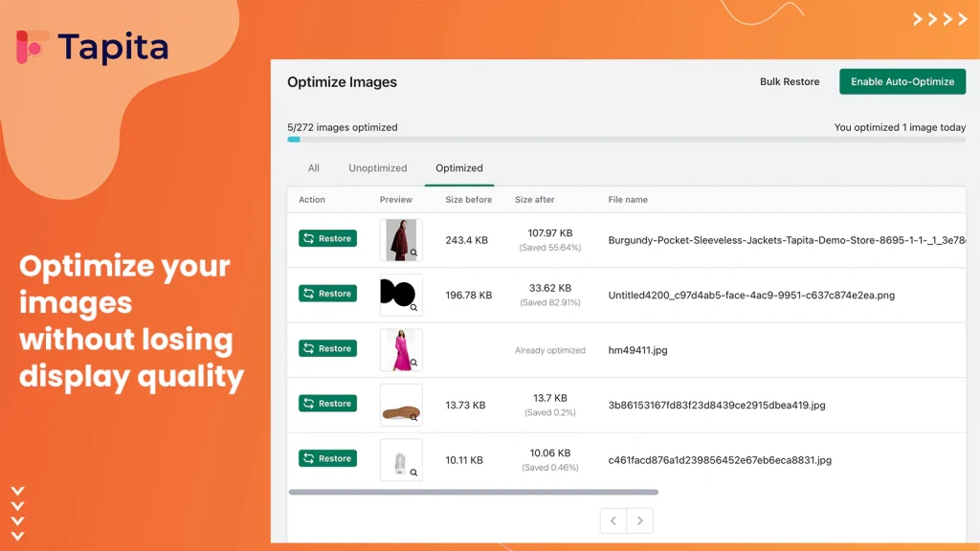This screenshot has width=980, height=551.
Task: Magnify the pink dress preview image
Action: click(413, 363)
